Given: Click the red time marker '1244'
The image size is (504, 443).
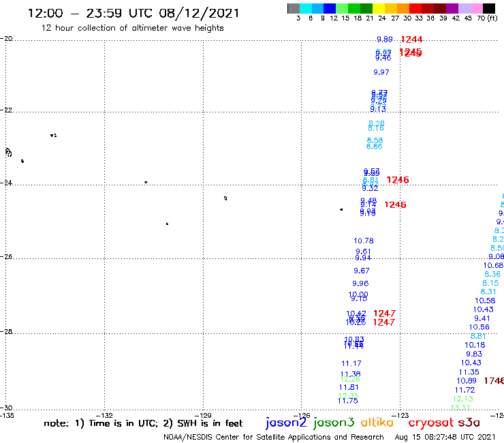Looking at the screenshot, I should tap(412, 40).
